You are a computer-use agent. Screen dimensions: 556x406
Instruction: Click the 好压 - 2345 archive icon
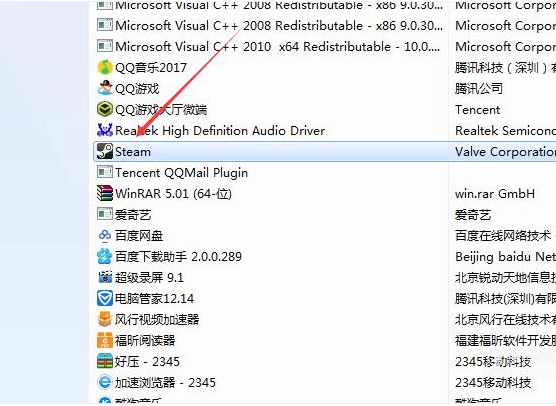pos(105,361)
